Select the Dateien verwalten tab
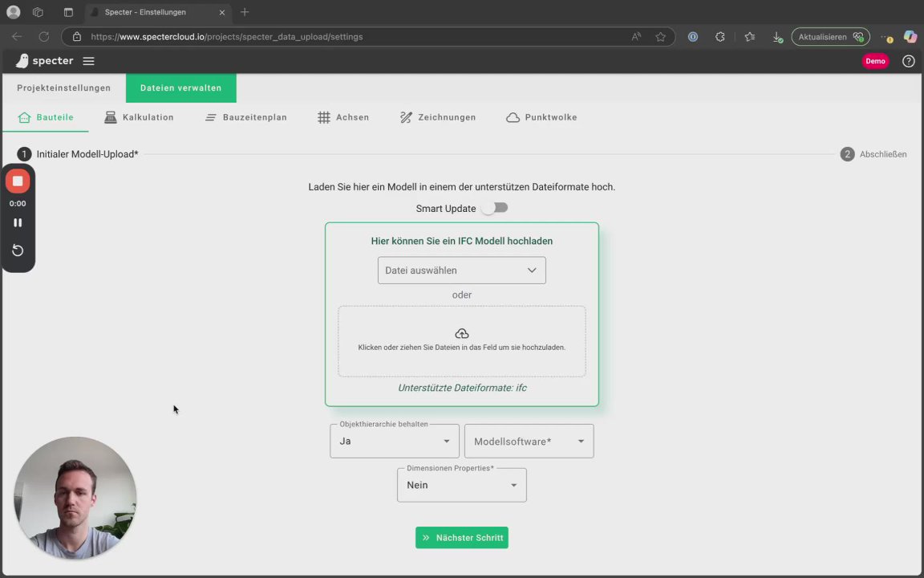The height and width of the screenshot is (578, 924). click(181, 88)
